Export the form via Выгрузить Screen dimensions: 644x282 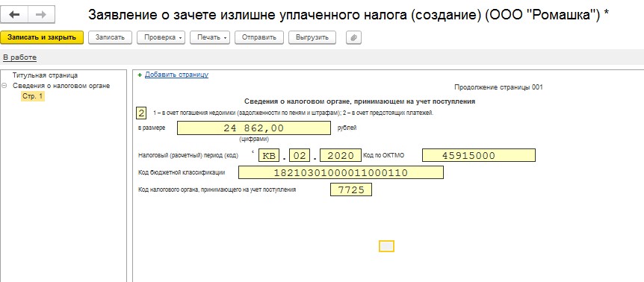point(312,37)
